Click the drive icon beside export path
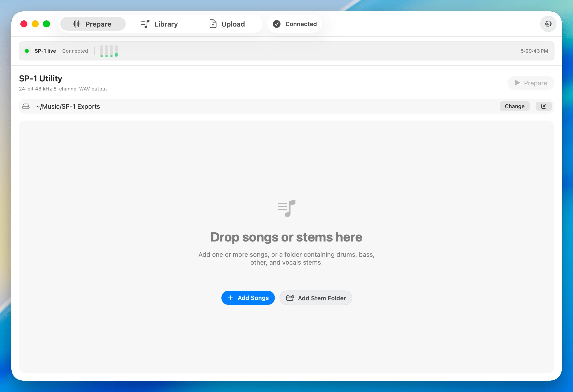The height and width of the screenshot is (392, 573). (x=26, y=106)
